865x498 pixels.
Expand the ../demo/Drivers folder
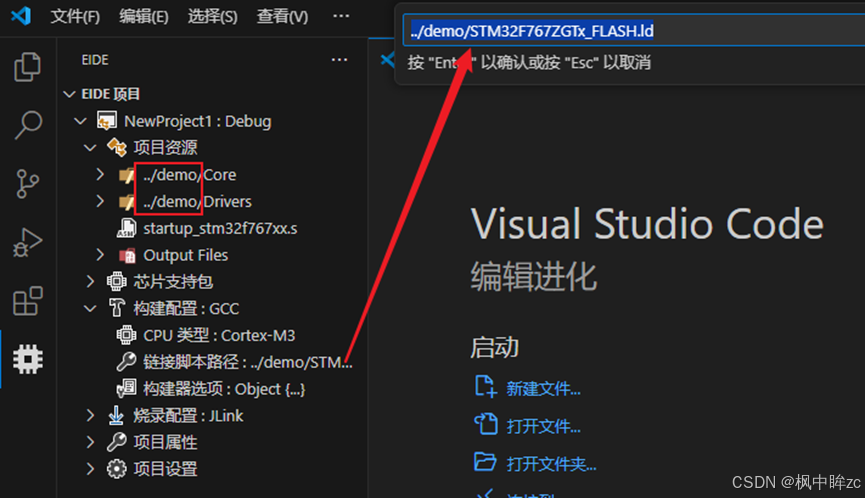coord(100,201)
